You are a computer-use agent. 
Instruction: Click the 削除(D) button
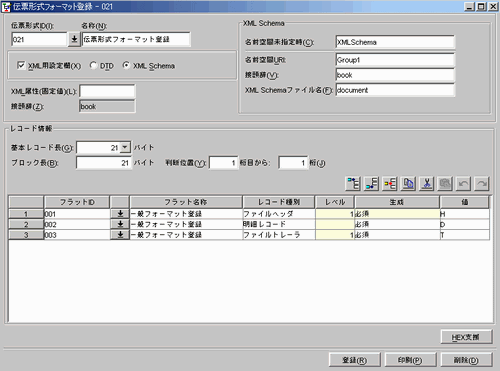(x=466, y=360)
